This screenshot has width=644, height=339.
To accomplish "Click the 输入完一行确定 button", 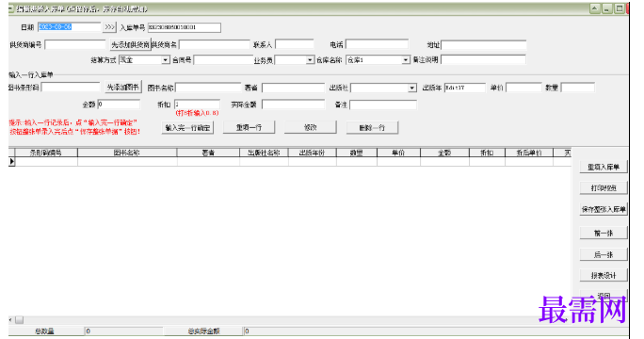I will 187,128.
